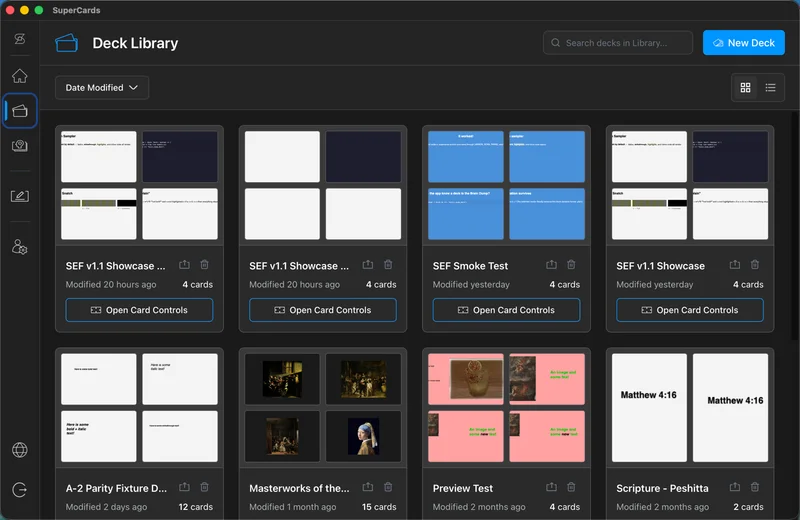Open Card Controls for Showcase deck modified yesterday
This screenshot has width=800, height=520.
click(x=690, y=310)
